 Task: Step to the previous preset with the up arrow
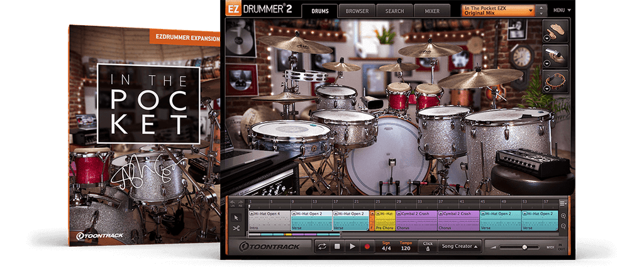[x=541, y=8]
